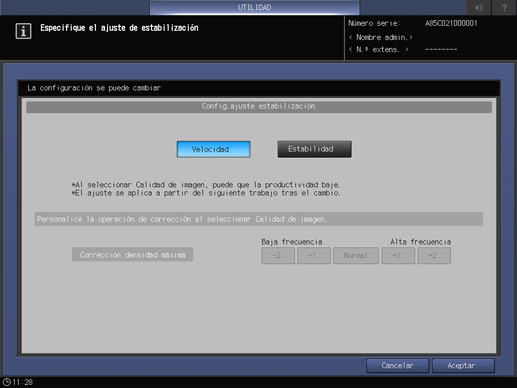The width and height of the screenshot is (517, 388).
Task: Set frequency level to +2
Action: tap(434, 256)
